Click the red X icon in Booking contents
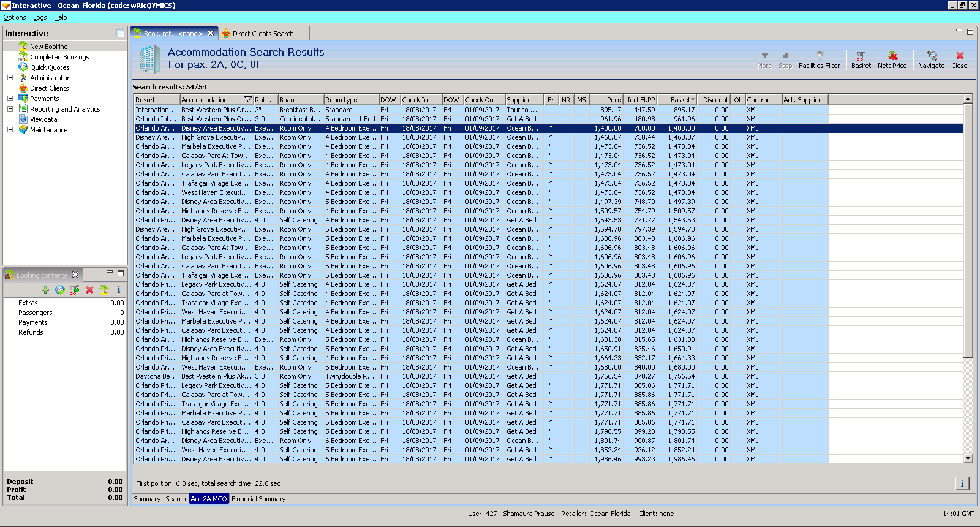Viewport: 980px width, 527px height. (89, 290)
